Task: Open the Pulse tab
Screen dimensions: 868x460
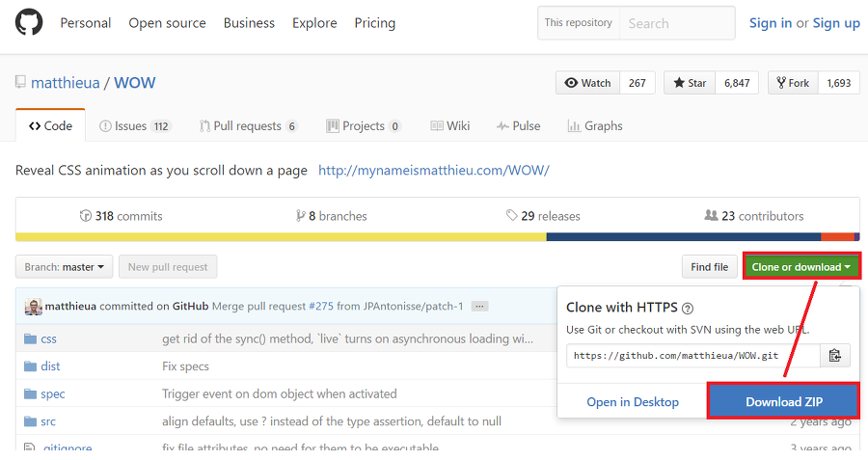Action: [x=518, y=125]
